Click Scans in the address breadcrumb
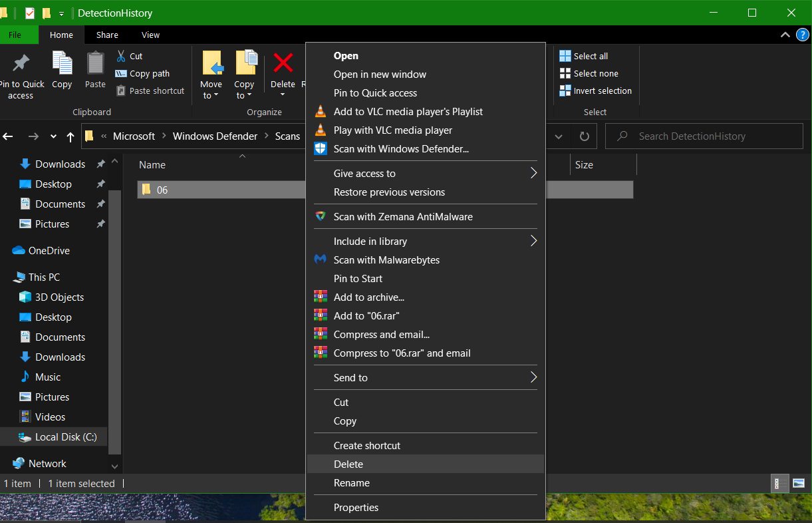The width and height of the screenshot is (812, 523). tap(287, 136)
